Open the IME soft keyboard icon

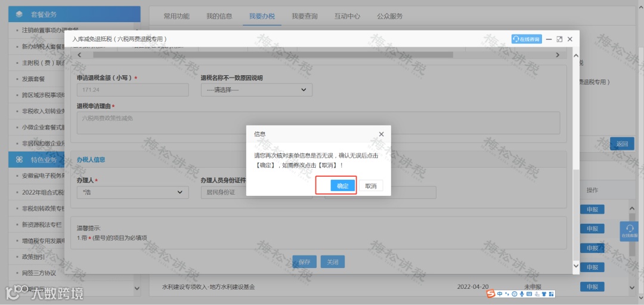529,294
